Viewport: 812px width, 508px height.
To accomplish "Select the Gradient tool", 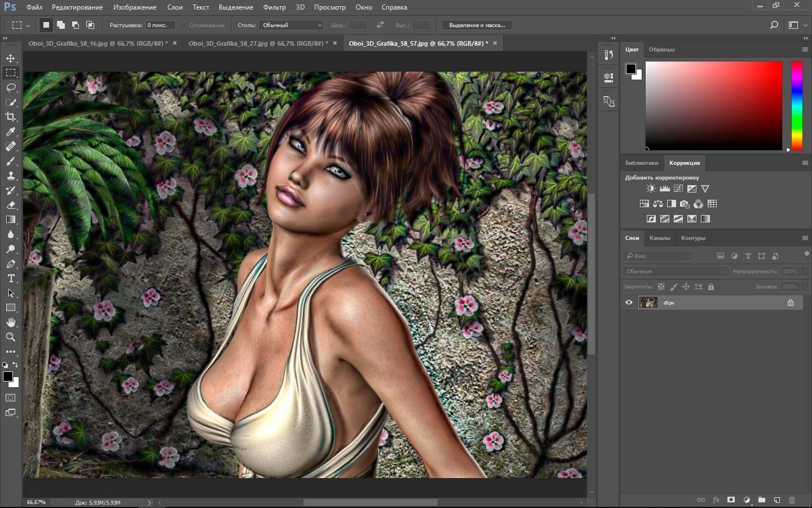I will pyautogui.click(x=11, y=220).
